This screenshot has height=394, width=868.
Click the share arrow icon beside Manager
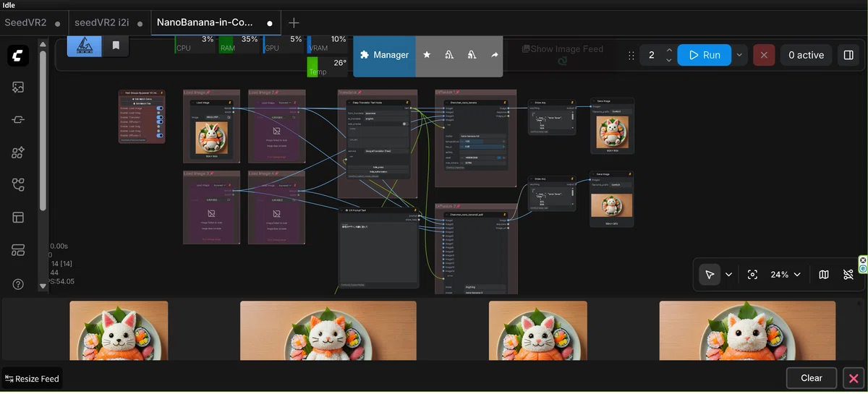[495, 55]
